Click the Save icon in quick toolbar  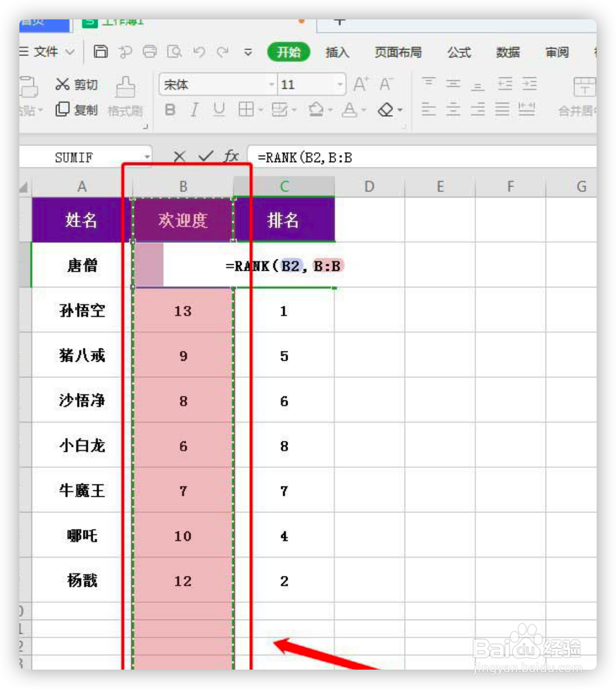pos(101,52)
